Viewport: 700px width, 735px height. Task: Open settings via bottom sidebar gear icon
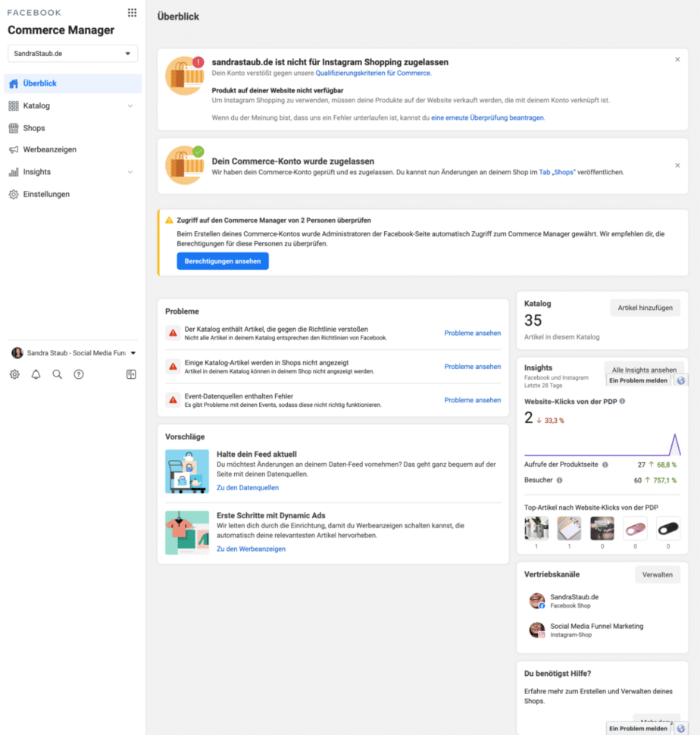[x=14, y=374]
